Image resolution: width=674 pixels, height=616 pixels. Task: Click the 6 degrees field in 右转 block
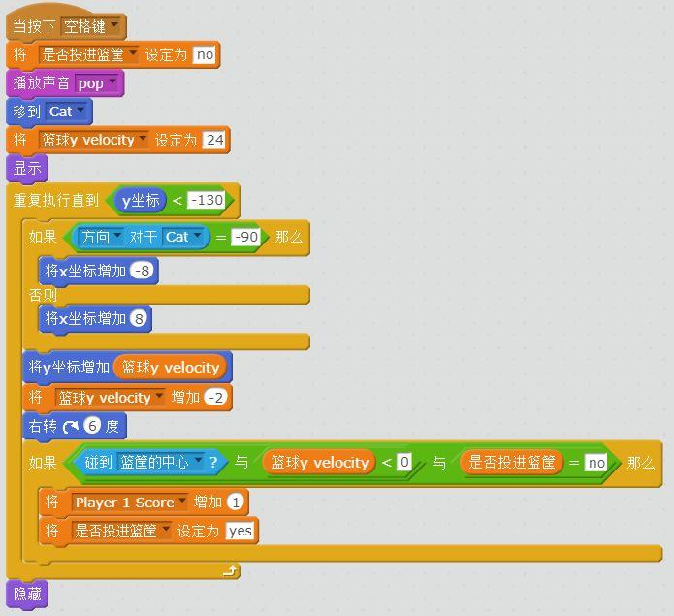pos(92,426)
